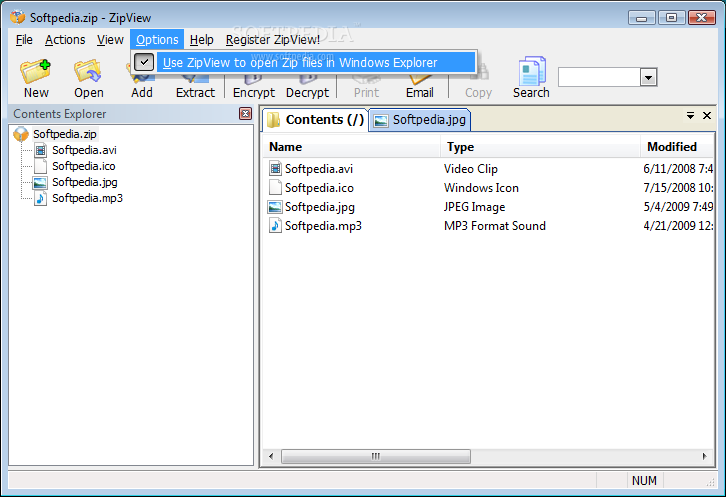Click the Softpedia.zip archive icon in tree
Image resolution: width=726 pixels, height=497 pixels.
21,134
